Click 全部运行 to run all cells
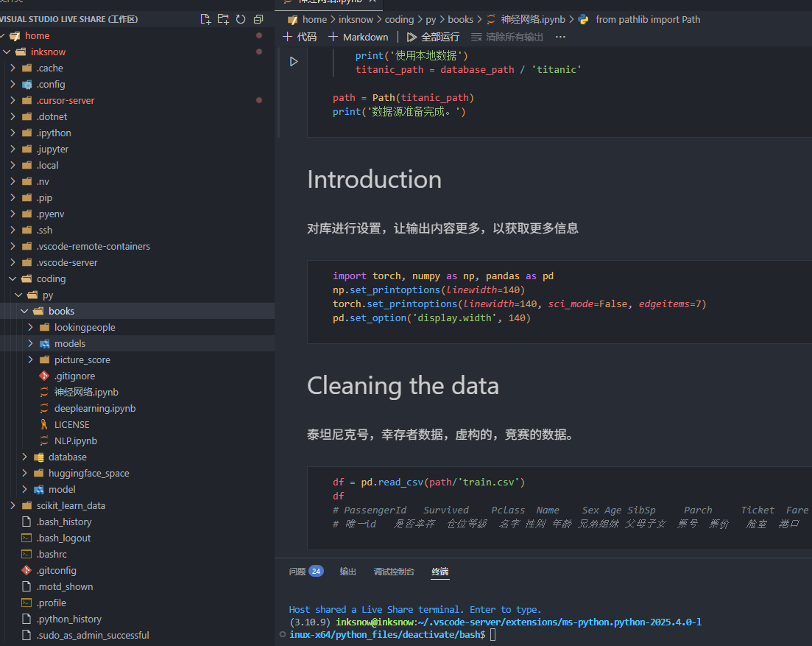The image size is (812, 646). (x=433, y=37)
